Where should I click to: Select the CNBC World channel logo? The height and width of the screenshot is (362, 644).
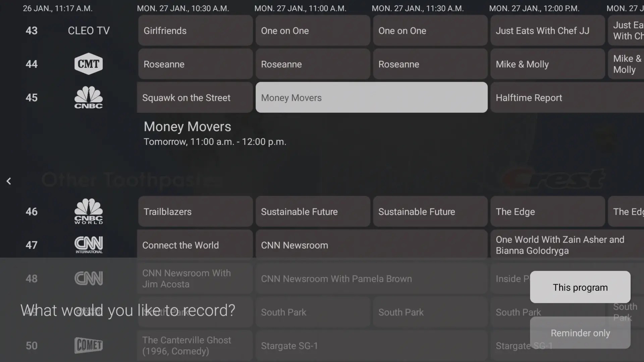[x=89, y=211]
